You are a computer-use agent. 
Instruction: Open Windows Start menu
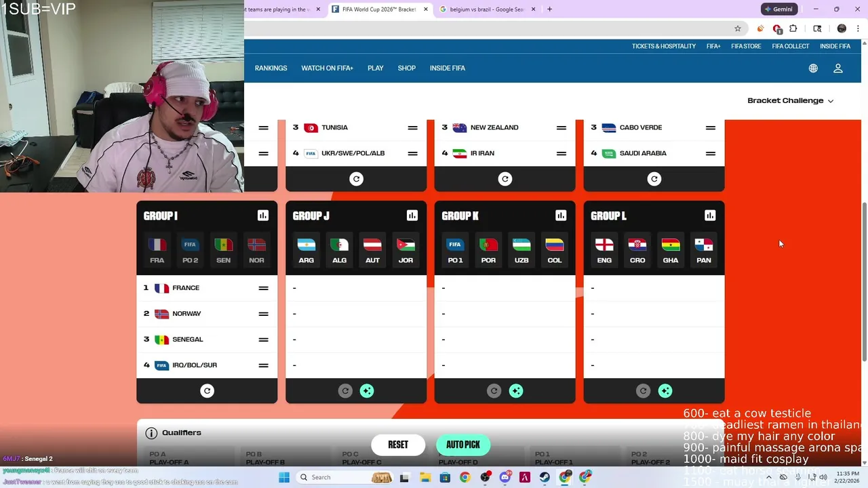click(x=284, y=477)
